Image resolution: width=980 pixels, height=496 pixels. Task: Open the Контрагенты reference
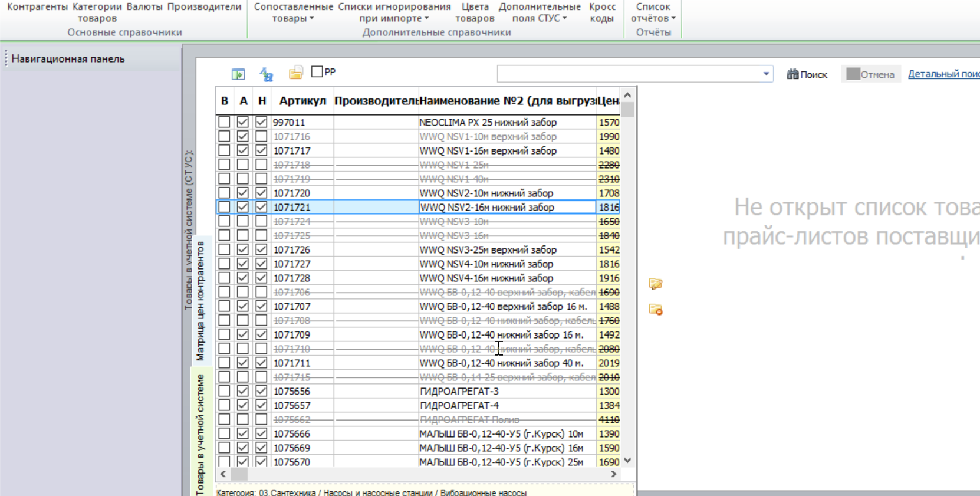click(x=37, y=7)
